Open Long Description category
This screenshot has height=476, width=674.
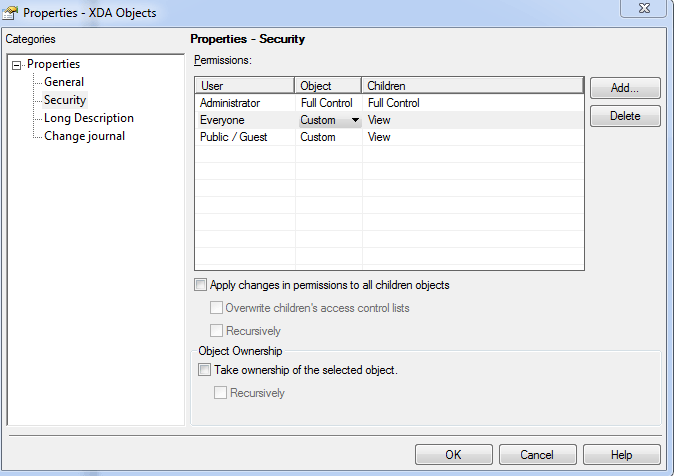(x=88, y=118)
